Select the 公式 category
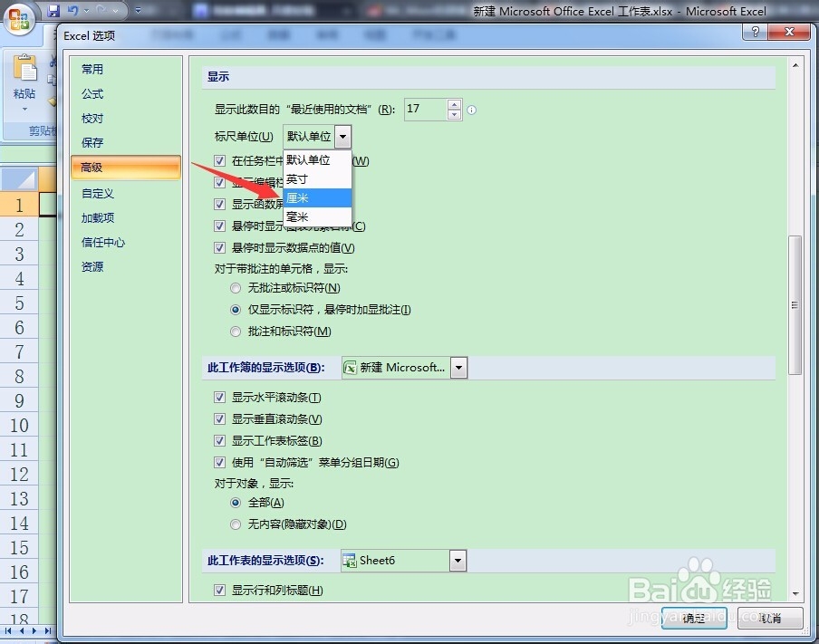Screen dimensions: 819x644 (92, 94)
